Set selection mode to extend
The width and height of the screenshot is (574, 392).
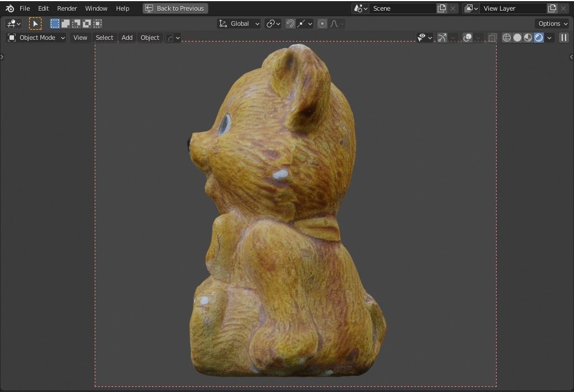pyautogui.click(x=66, y=24)
